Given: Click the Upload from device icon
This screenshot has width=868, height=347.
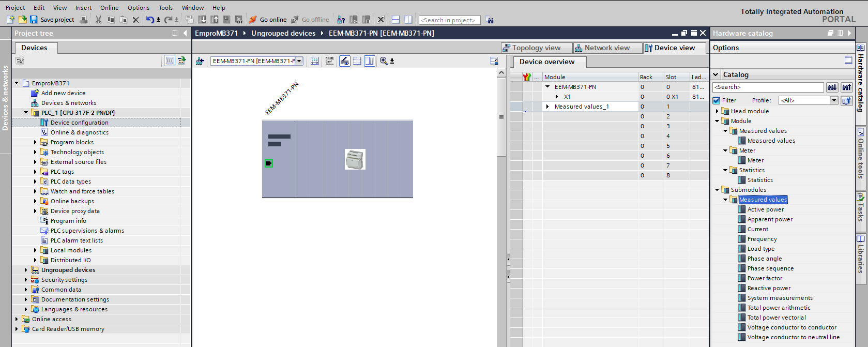Looking at the screenshot, I should (215, 20).
